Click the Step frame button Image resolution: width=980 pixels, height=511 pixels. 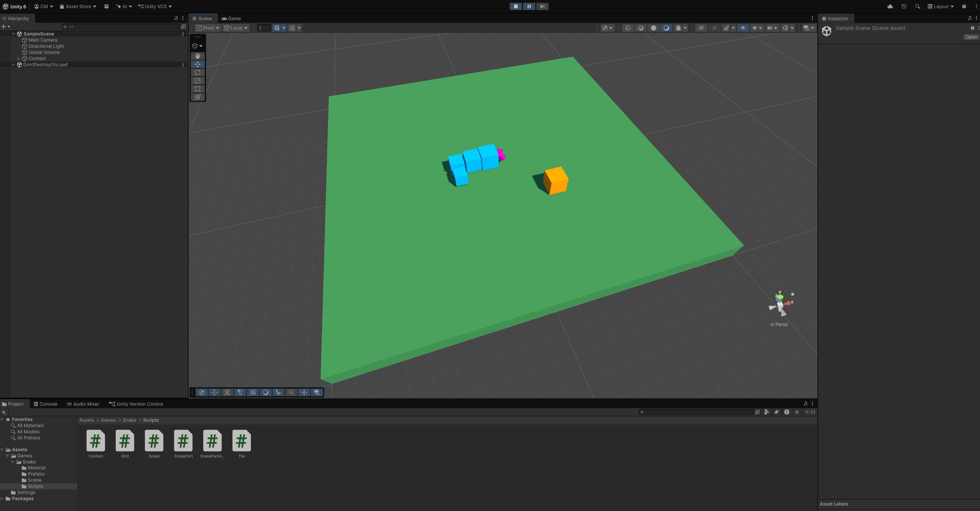point(542,6)
